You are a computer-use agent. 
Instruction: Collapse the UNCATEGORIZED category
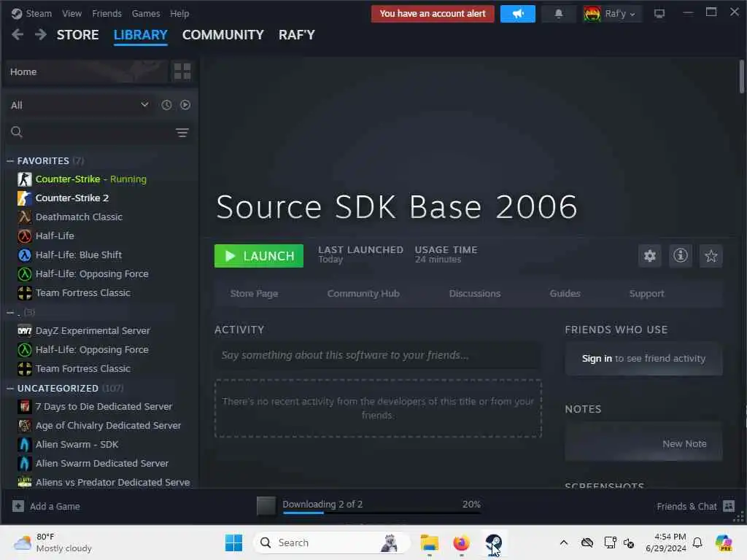click(10, 389)
